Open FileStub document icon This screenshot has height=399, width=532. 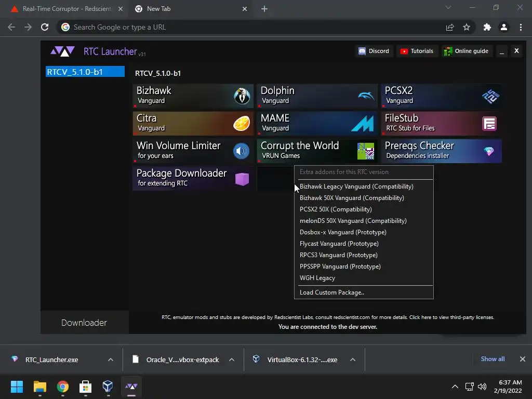(489, 124)
